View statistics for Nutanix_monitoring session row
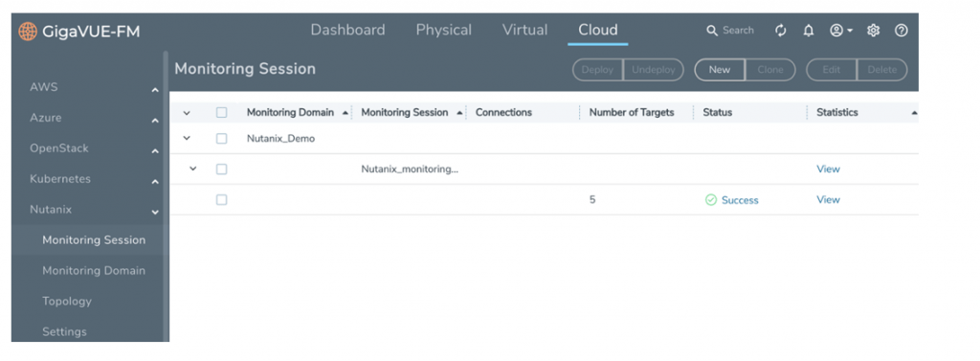This screenshot has width=980, height=361. 828,169
